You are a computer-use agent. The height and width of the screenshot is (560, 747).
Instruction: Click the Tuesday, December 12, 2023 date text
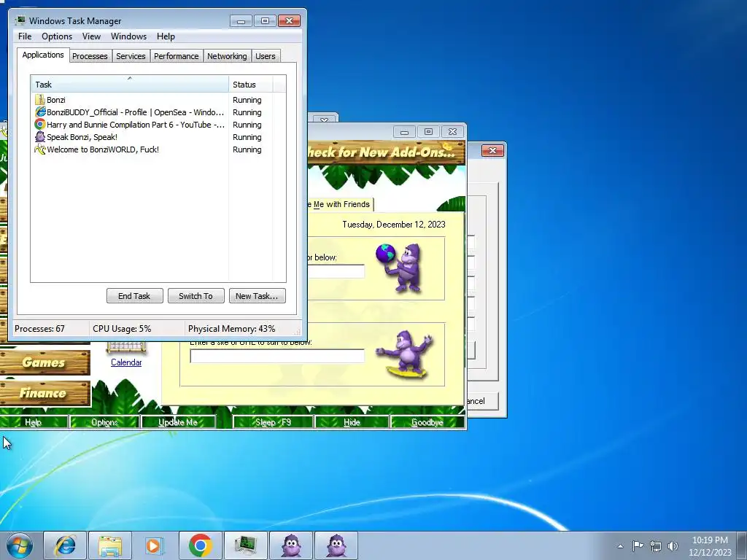[393, 225]
